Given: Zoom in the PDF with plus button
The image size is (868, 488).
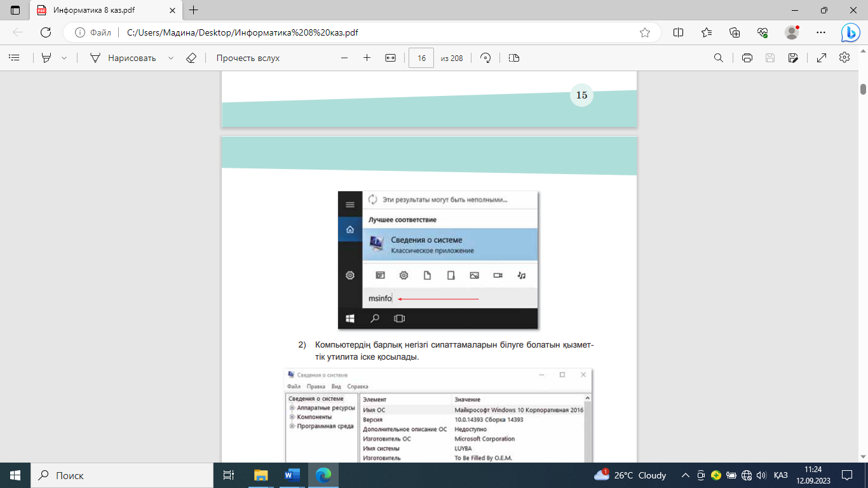Looking at the screenshot, I should (367, 58).
